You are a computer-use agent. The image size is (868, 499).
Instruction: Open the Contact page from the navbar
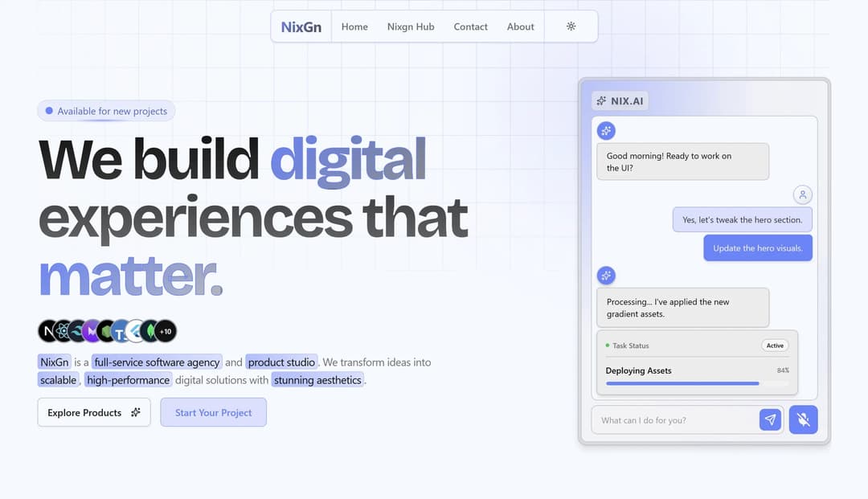tap(470, 27)
